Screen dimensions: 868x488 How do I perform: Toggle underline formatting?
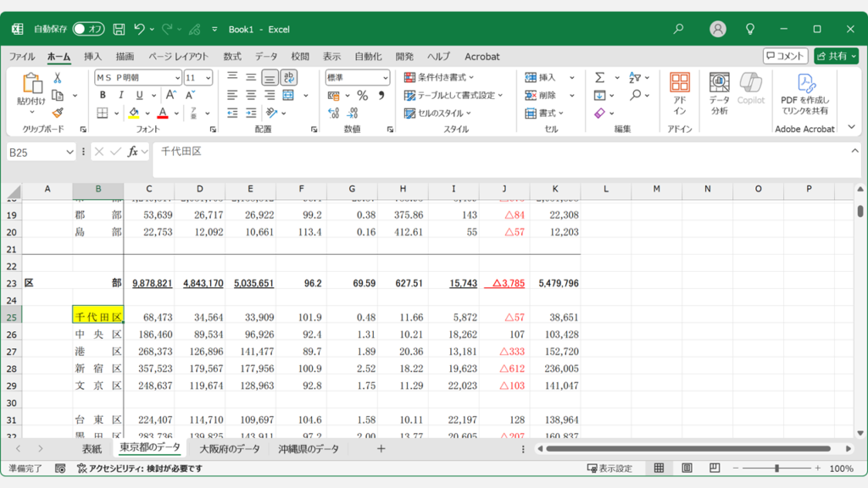click(x=140, y=95)
